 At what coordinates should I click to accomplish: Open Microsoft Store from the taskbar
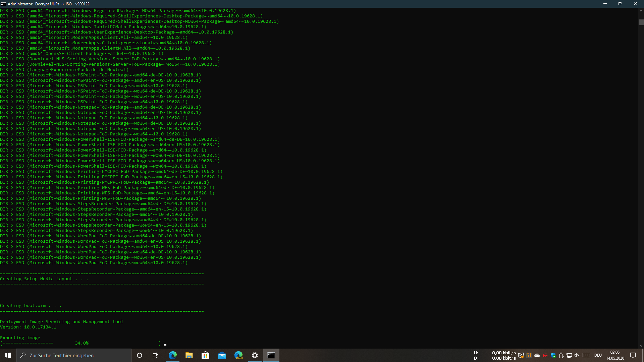205,355
